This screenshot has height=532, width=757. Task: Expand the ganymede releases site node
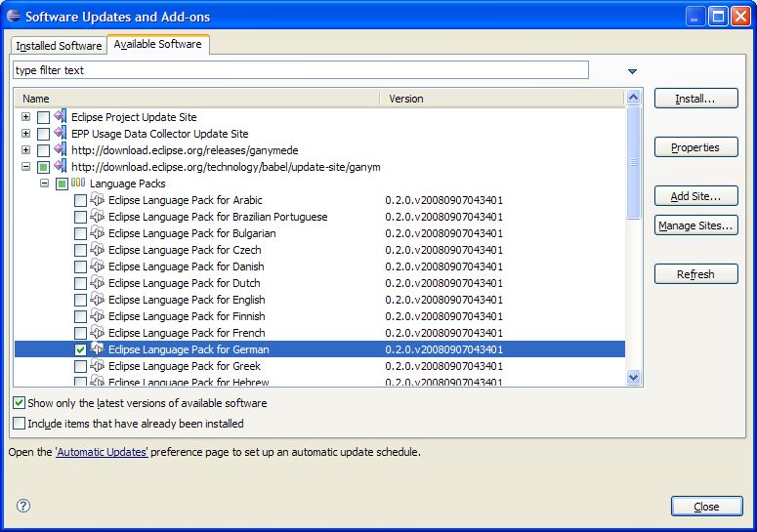pyautogui.click(x=26, y=150)
